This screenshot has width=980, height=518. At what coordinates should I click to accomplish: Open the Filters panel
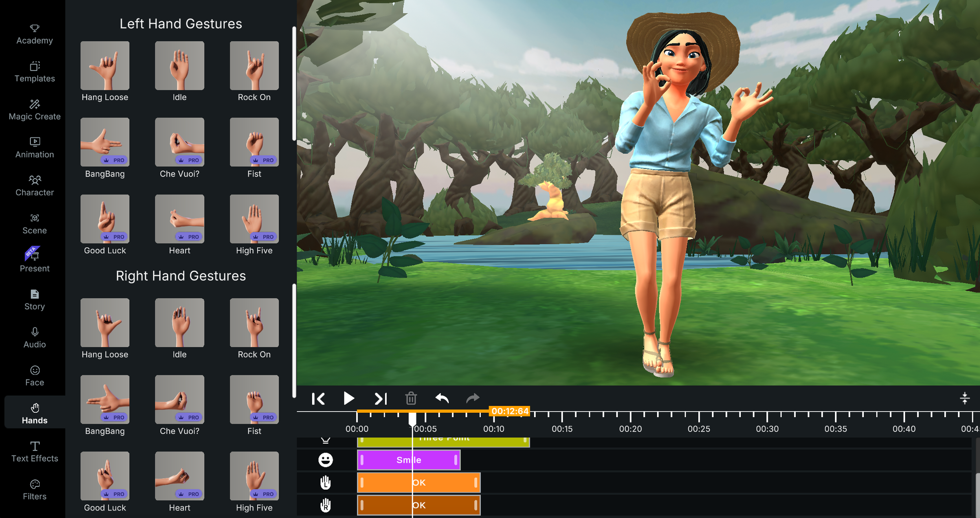click(x=34, y=489)
